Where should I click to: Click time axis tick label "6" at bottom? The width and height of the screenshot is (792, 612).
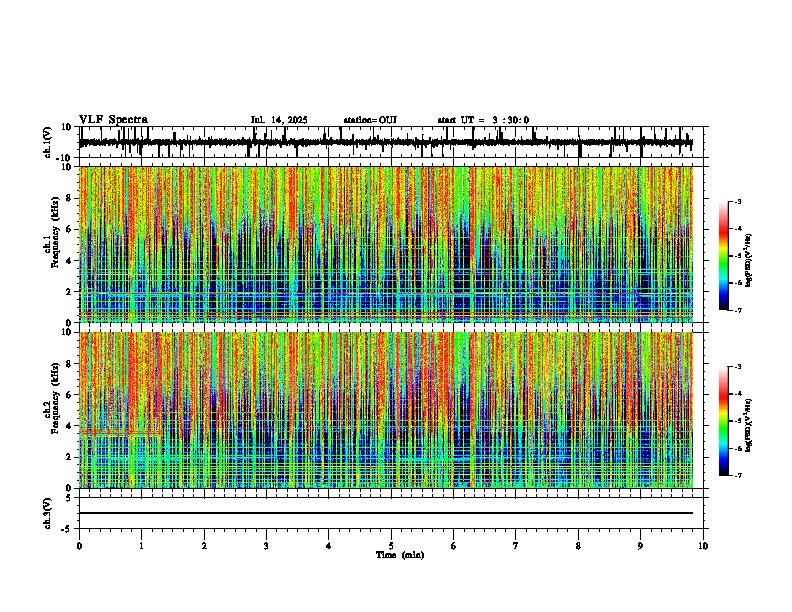coord(454,546)
